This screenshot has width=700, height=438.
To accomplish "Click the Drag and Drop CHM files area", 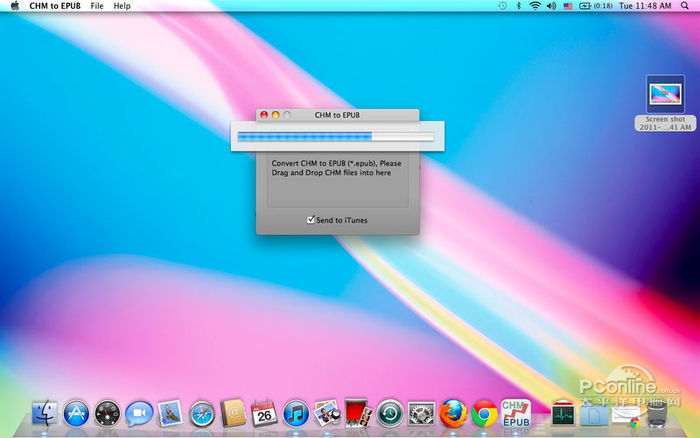I will pos(338,179).
